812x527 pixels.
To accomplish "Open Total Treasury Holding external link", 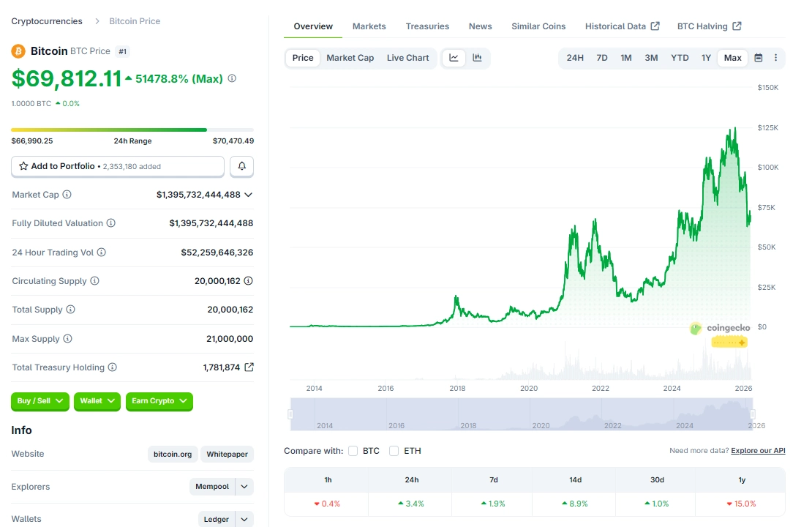I will pos(249,367).
